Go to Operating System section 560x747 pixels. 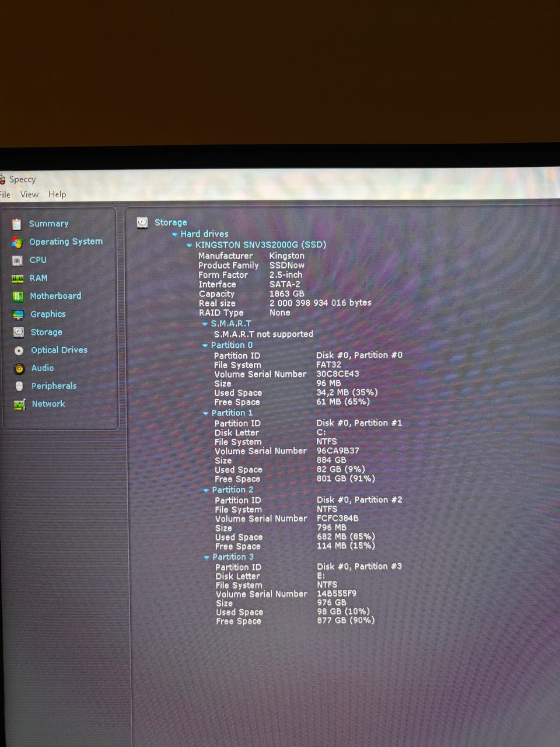(66, 242)
